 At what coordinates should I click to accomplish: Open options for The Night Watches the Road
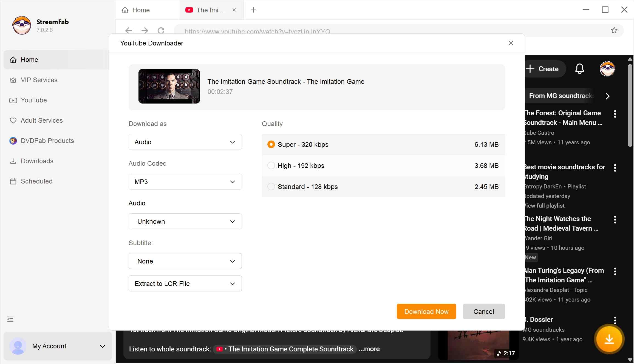[x=615, y=220]
